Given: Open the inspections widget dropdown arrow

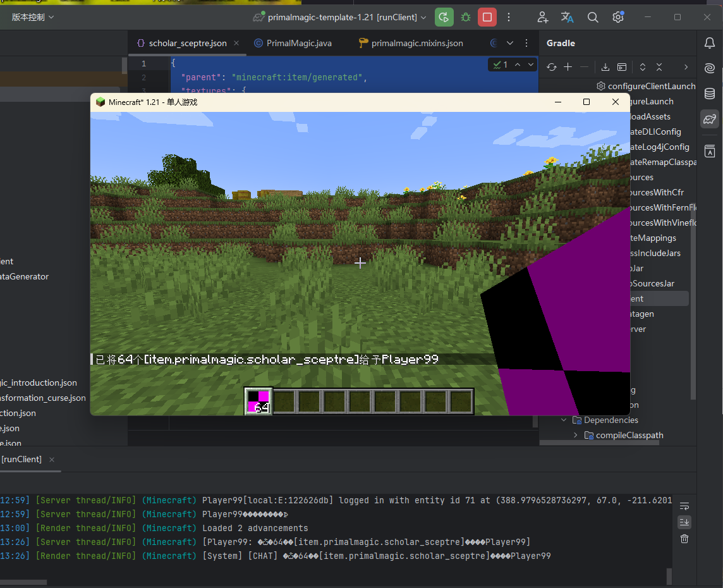Looking at the screenshot, I should (x=531, y=65).
